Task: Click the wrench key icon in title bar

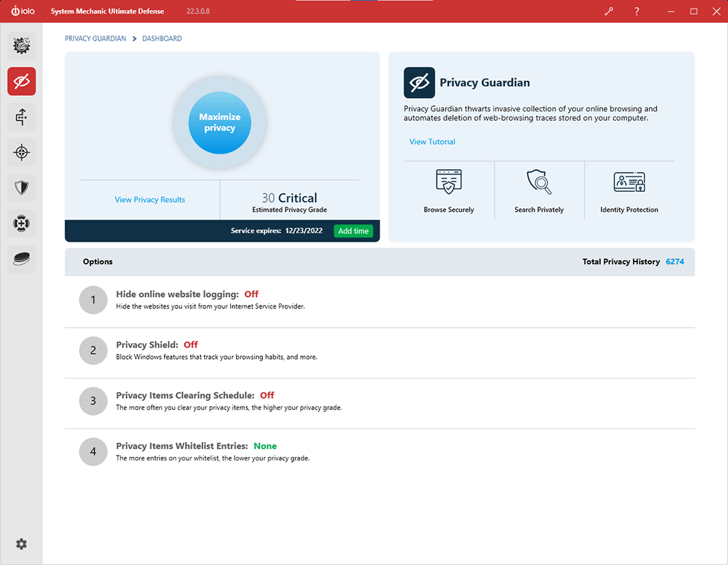Action: [609, 11]
